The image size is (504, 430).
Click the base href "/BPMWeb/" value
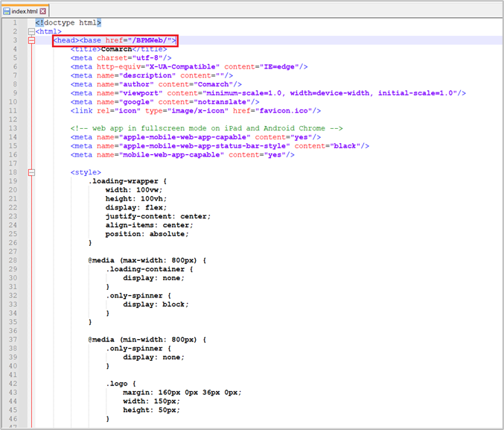tap(149, 40)
